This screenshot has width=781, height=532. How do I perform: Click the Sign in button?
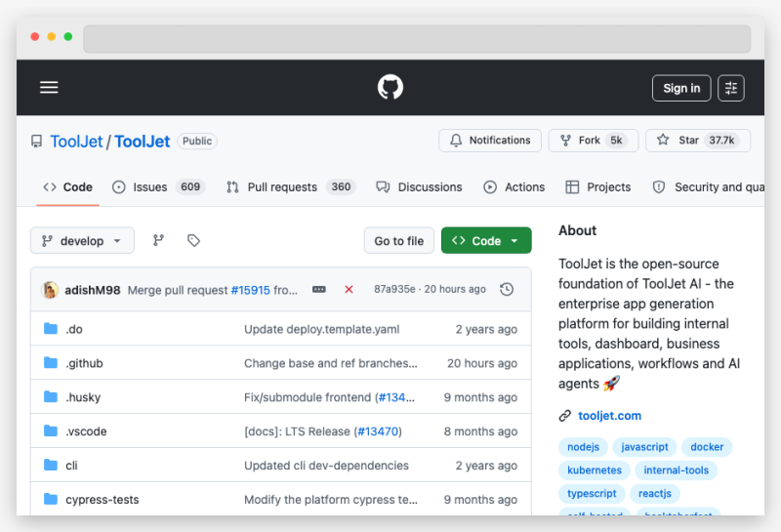(x=681, y=88)
